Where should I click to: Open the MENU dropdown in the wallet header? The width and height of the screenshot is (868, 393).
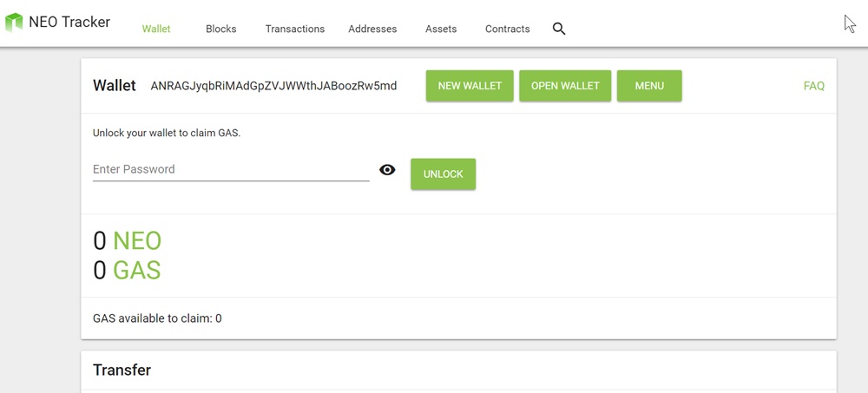(649, 86)
